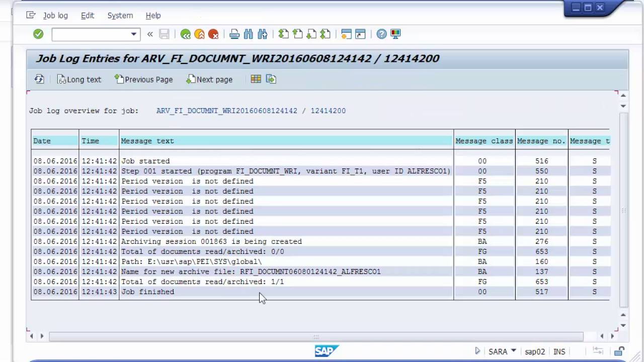
Task: Click the green Enter checkmark icon
Action: click(38, 34)
